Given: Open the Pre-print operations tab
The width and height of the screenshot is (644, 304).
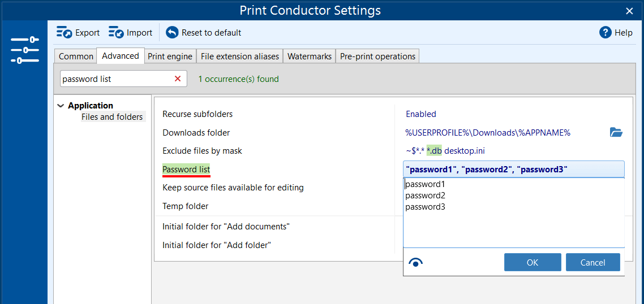Looking at the screenshot, I should click(377, 57).
